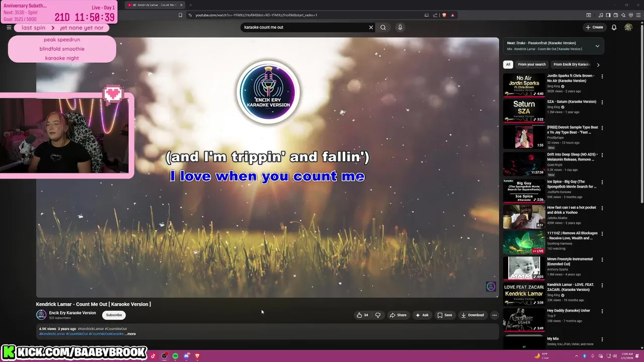644x362 pixels.
Task: Click the #KendrickLamar hashtag link
Action: click(x=52, y=334)
